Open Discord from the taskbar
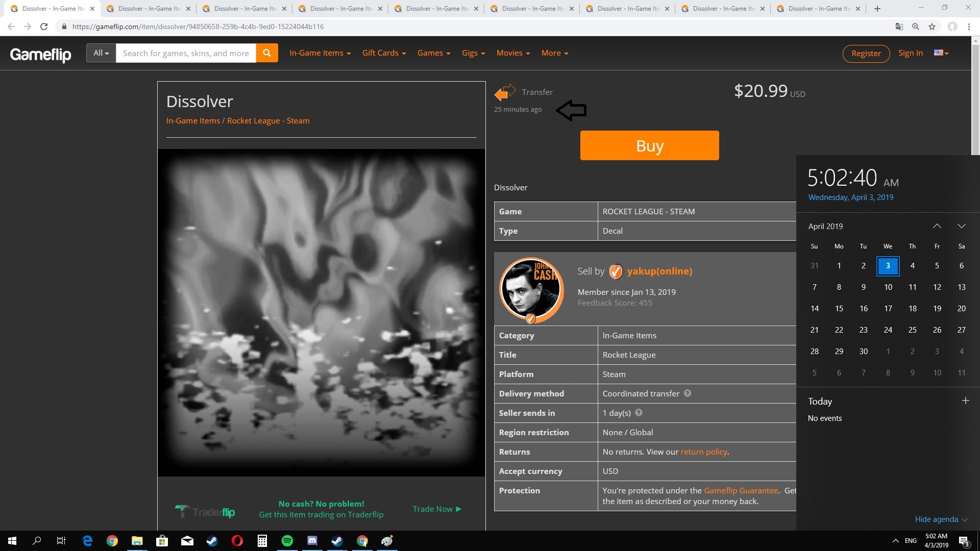 point(312,541)
